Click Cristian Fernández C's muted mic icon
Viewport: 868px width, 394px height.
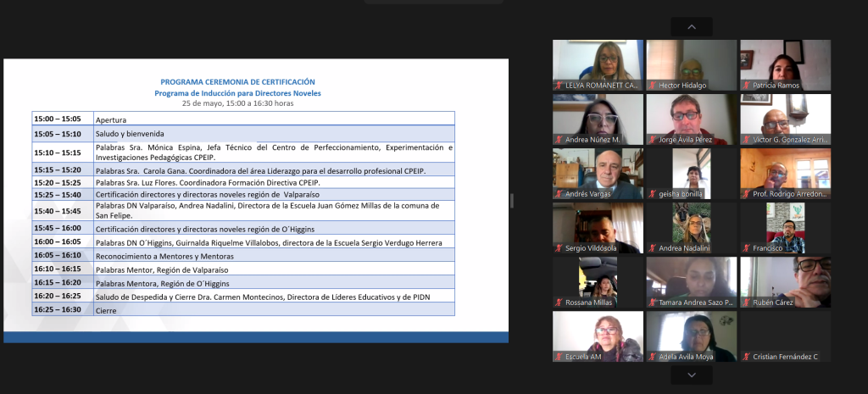(x=746, y=357)
